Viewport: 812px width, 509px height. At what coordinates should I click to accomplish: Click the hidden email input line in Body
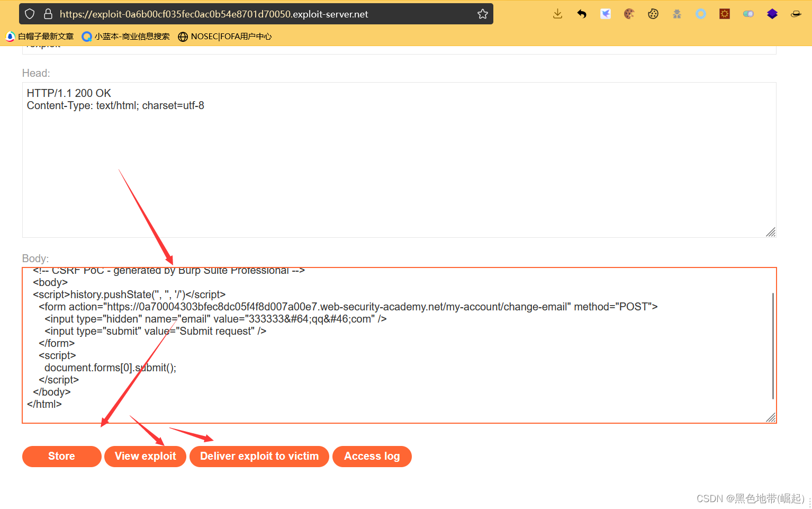pyautogui.click(x=215, y=319)
